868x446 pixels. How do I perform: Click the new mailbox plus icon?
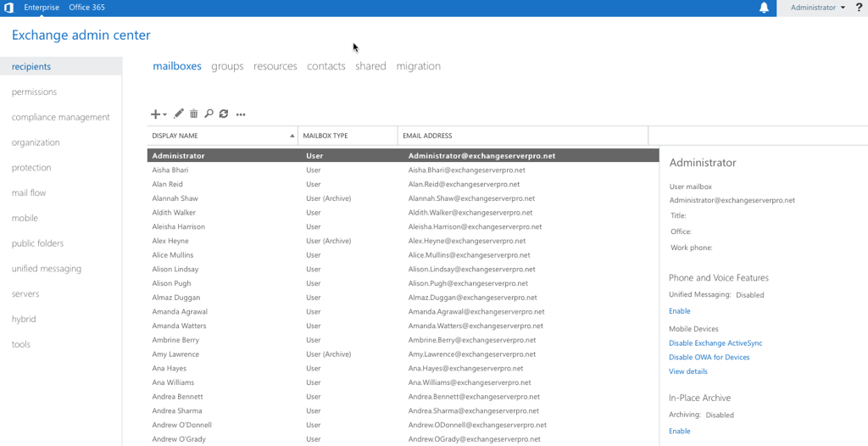click(x=156, y=114)
